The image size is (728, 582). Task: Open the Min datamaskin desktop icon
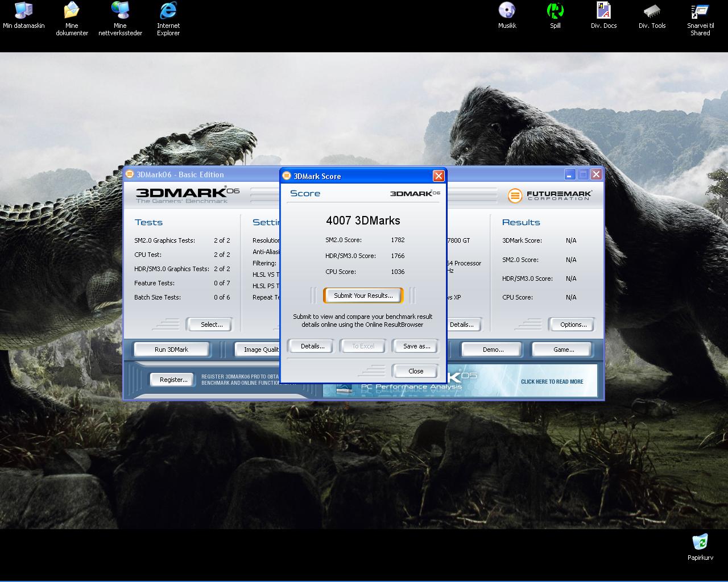[23, 15]
